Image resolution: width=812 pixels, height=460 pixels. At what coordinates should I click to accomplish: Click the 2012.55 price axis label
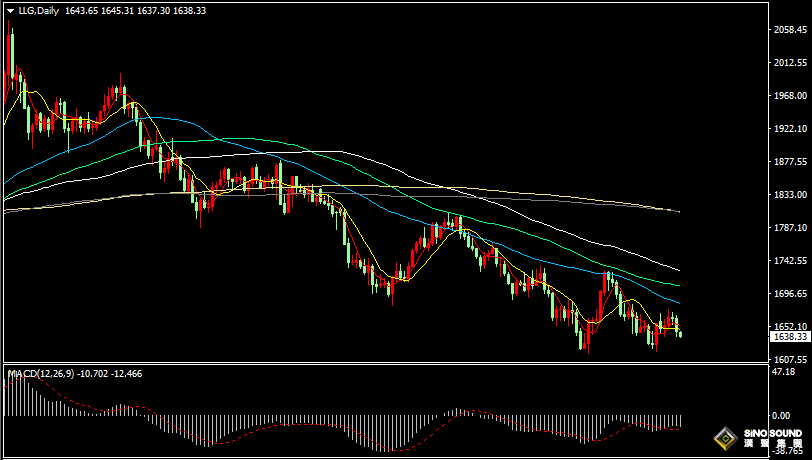[x=789, y=63]
